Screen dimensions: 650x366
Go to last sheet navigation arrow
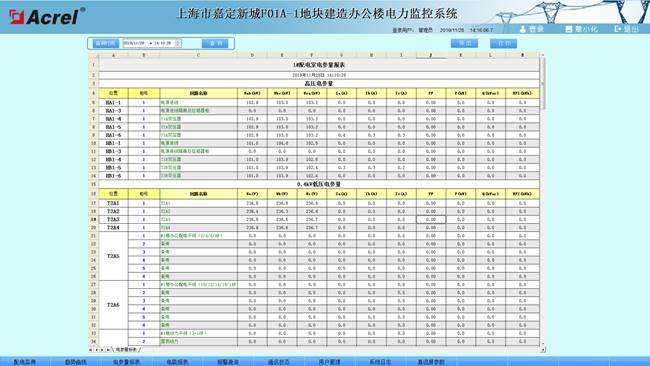107,350
